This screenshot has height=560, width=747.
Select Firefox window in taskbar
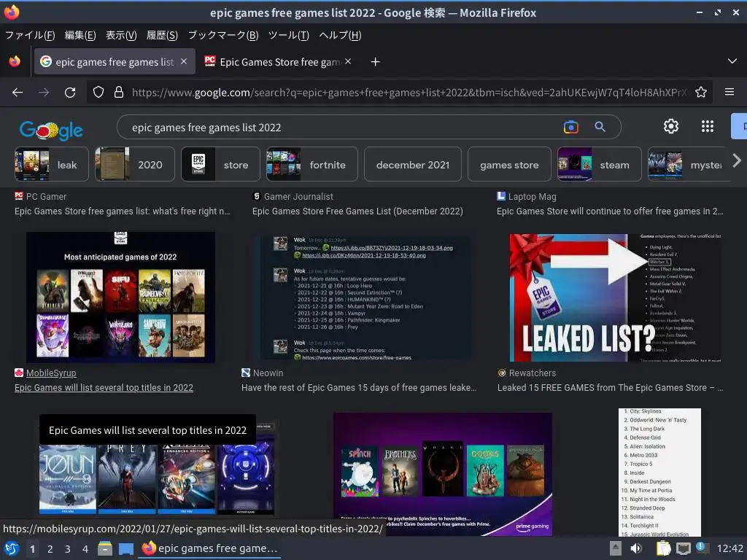click(x=209, y=548)
